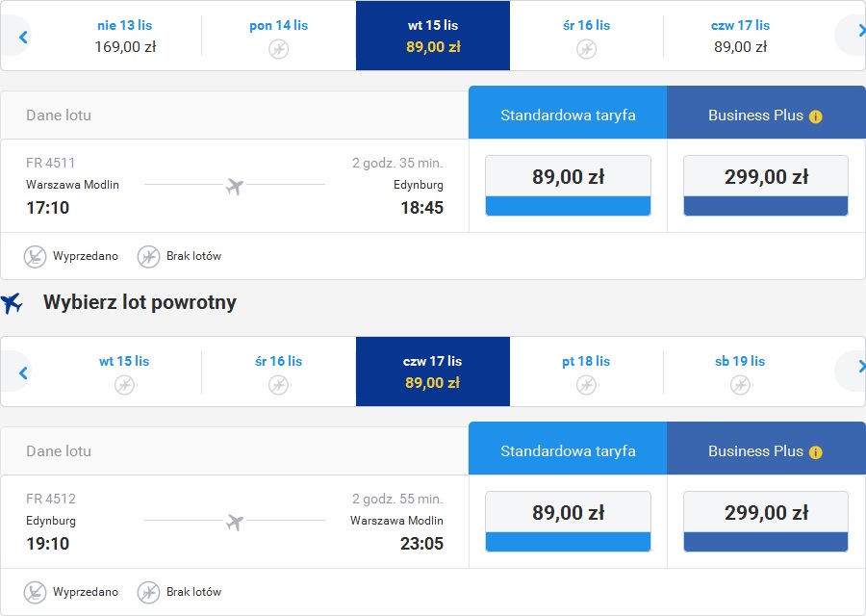Click the no-flights icon under pon 14 lis

(x=278, y=49)
